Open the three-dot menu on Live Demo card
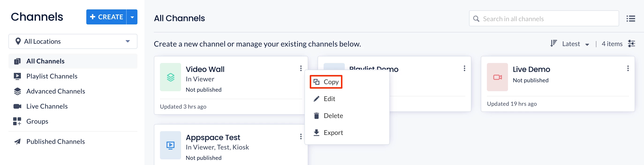The height and width of the screenshot is (165, 644). pyautogui.click(x=628, y=68)
